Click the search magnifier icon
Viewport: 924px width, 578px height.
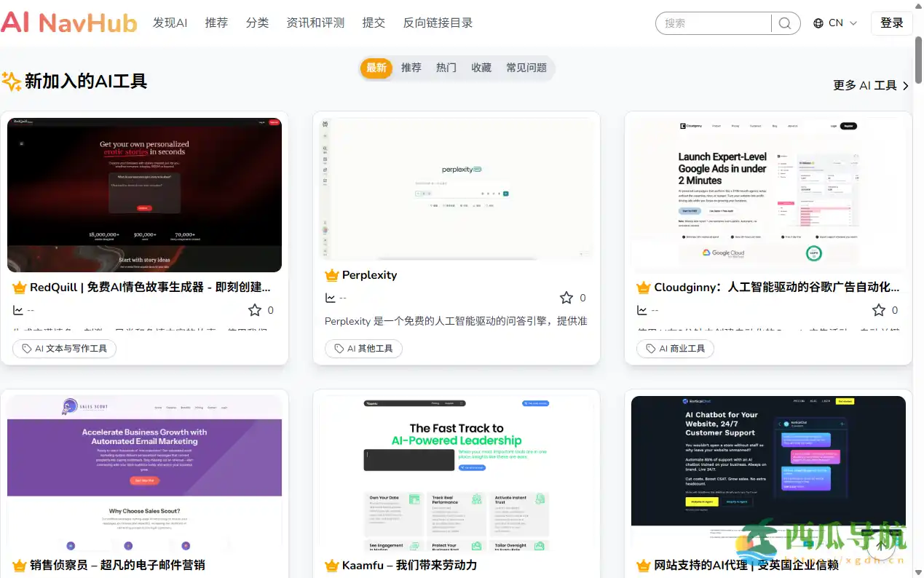(x=785, y=23)
